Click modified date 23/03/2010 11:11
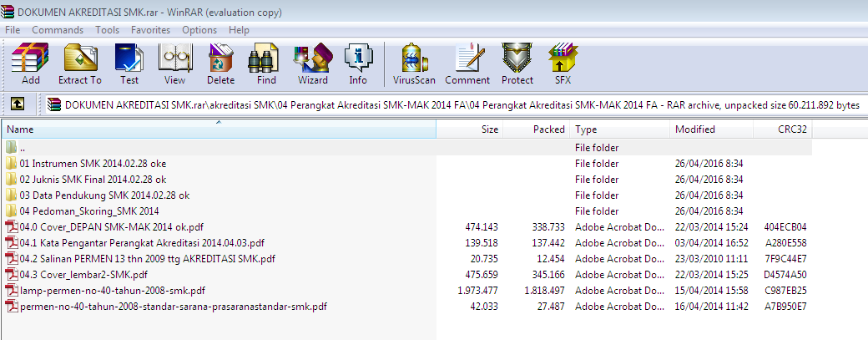The image size is (868, 340). [x=712, y=259]
